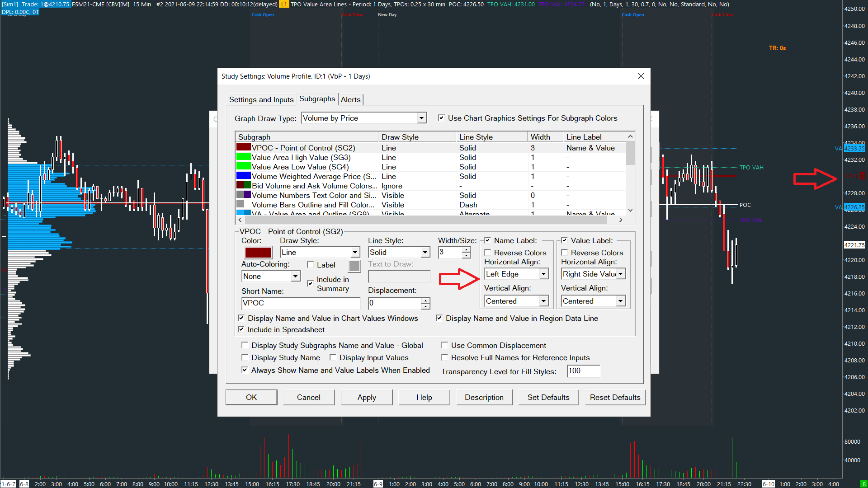Enable Reverse Colors for Value Label
Image resolution: width=868 pixels, height=488 pixels.
point(565,253)
